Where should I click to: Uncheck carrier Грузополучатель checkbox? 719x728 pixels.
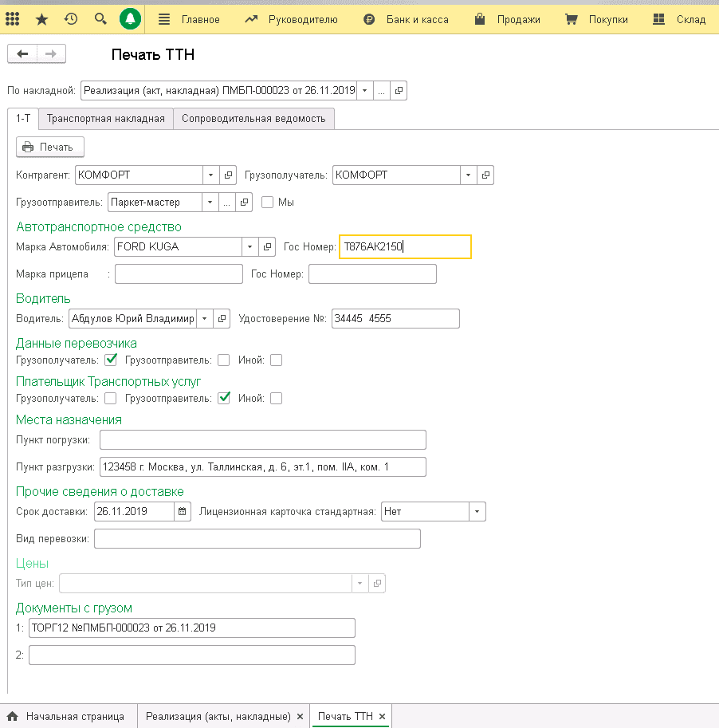click(111, 360)
